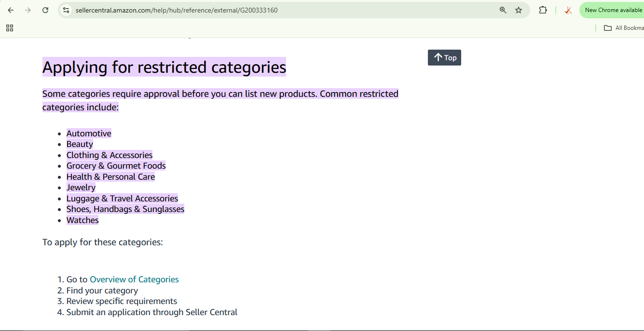Bookmark this page with the star icon
The width and height of the screenshot is (644, 331).
coord(519,10)
